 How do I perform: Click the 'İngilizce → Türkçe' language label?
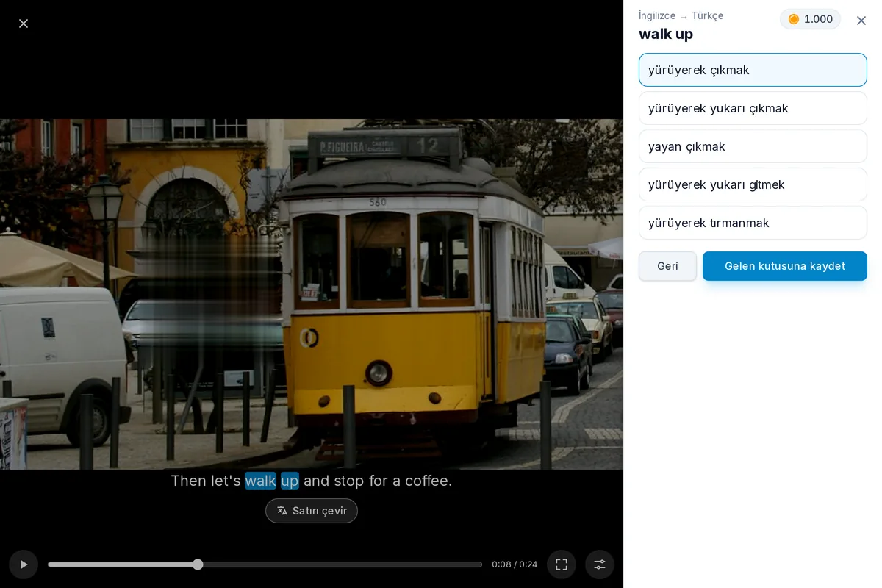pos(681,15)
